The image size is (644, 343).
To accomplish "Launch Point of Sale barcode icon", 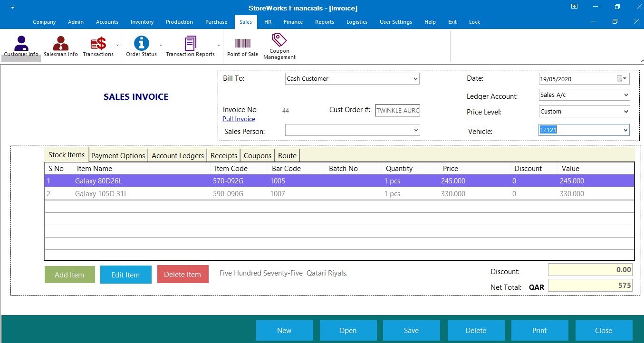I will coord(242,43).
